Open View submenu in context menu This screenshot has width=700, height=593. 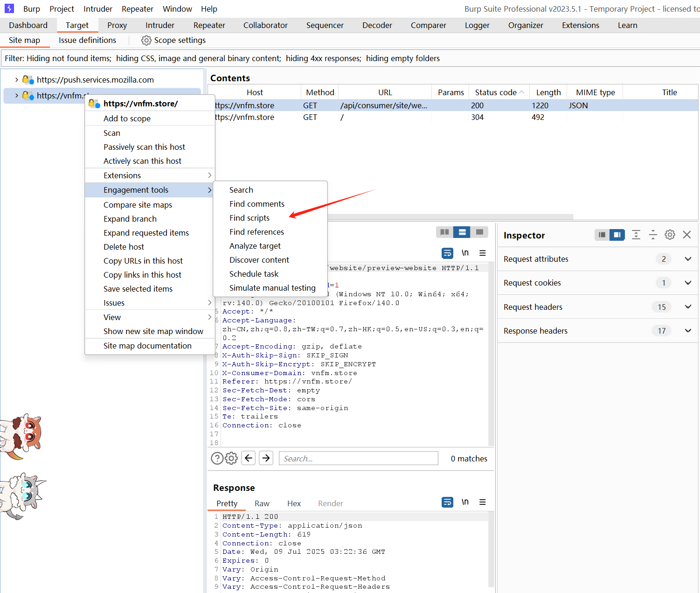150,317
